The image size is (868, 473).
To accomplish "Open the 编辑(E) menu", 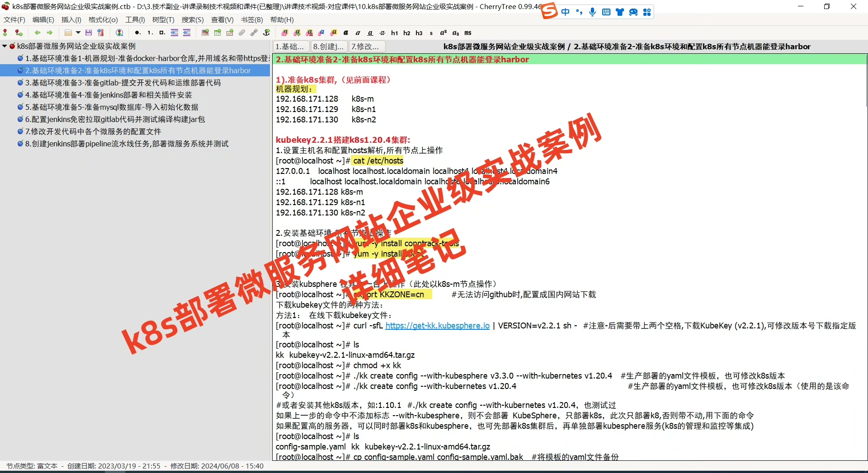I will tap(43, 20).
